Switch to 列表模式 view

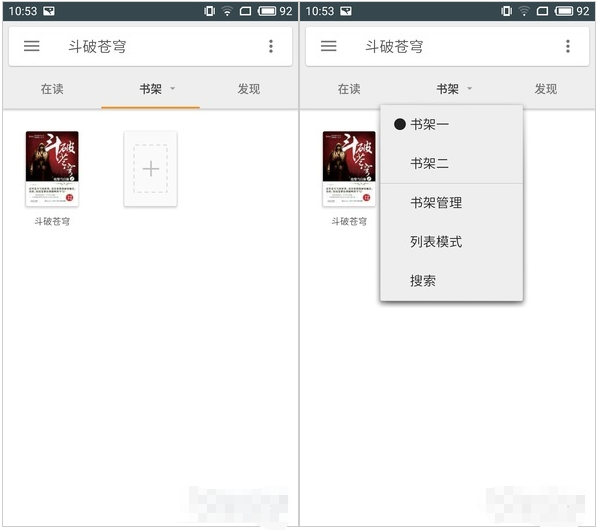[452, 242]
